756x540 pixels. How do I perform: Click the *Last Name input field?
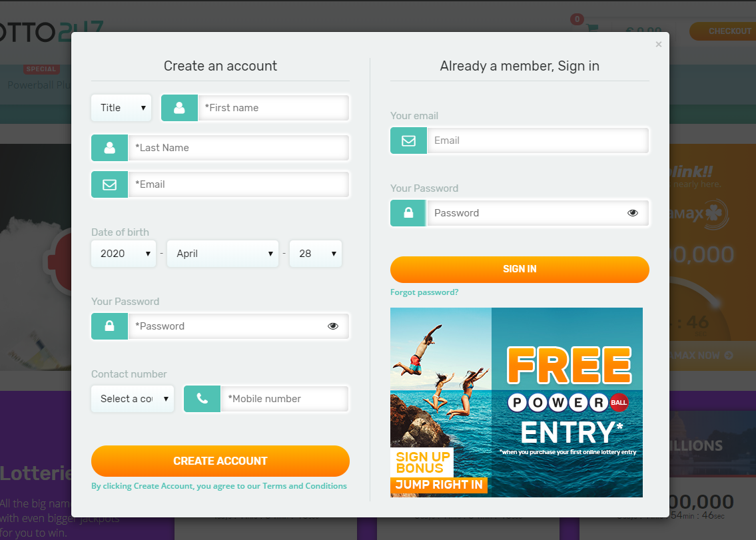(238, 148)
